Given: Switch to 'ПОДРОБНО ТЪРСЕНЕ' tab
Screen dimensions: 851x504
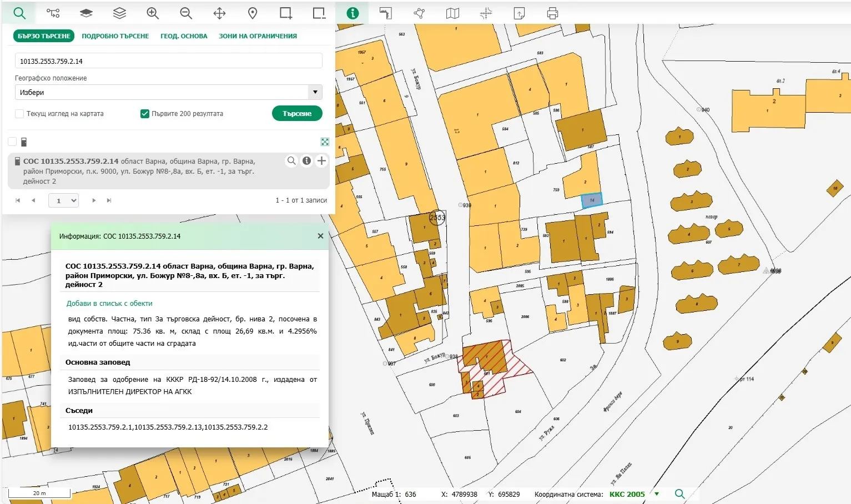Looking at the screenshot, I should click(115, 36).
